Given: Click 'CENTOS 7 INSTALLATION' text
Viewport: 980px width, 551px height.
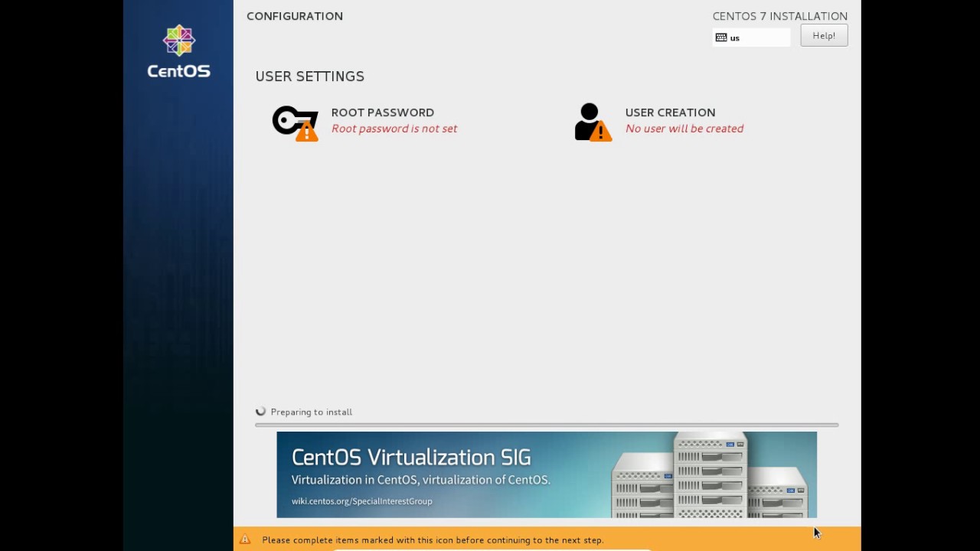Looking at the screenshot, I should pos(779,16).
